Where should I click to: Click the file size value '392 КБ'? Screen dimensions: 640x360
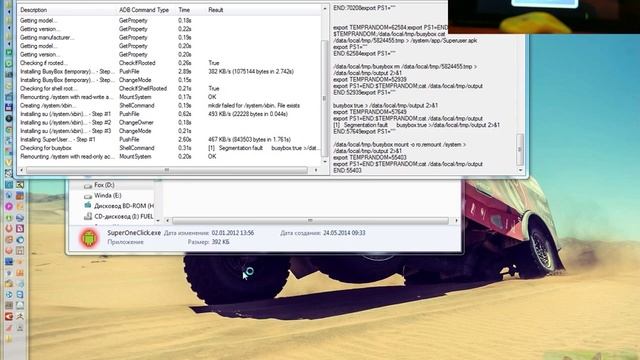coord(220,242)
